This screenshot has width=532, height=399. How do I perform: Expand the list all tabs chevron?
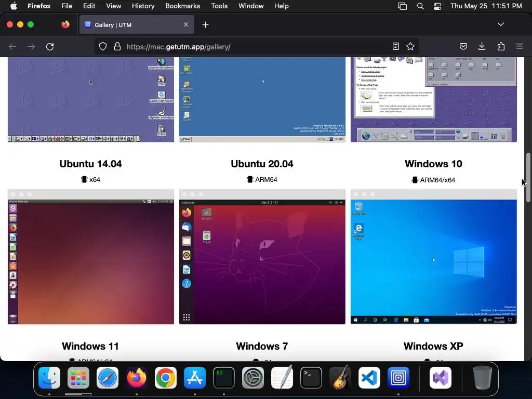tap(501, 24)
